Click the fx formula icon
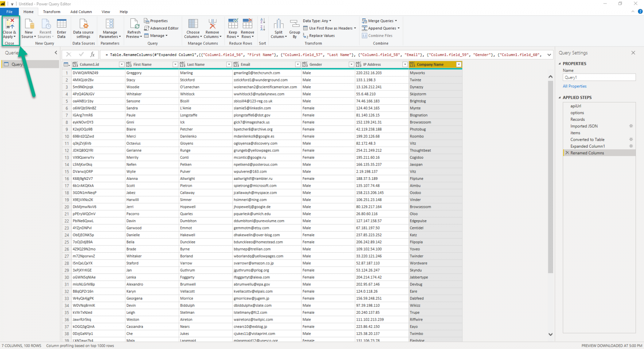 point(92,54)
